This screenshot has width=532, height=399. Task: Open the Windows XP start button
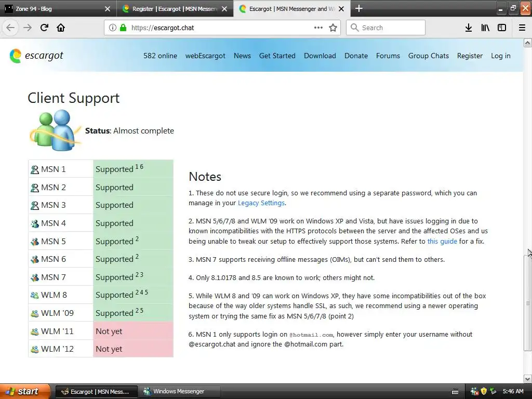click(x=25, y=391)
